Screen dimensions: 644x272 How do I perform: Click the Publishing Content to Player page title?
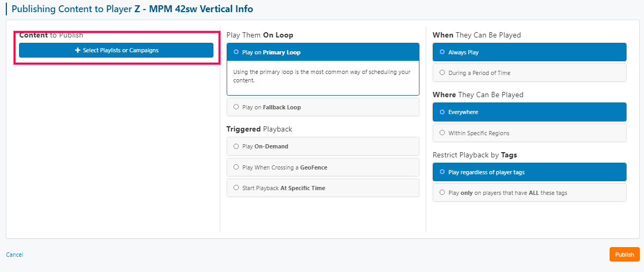tap(132, 9)
